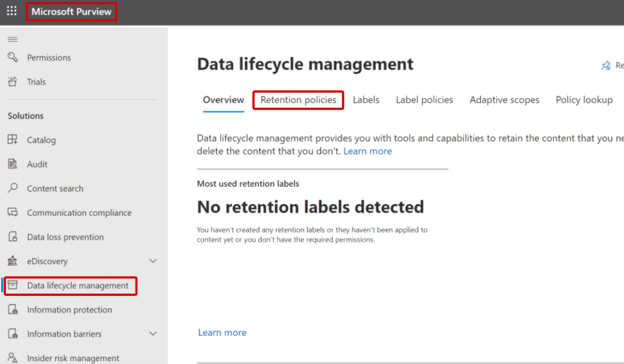Click the Catalog grid icon
The height and width of the screenshot is (364, 624).
tap(12, 140)
